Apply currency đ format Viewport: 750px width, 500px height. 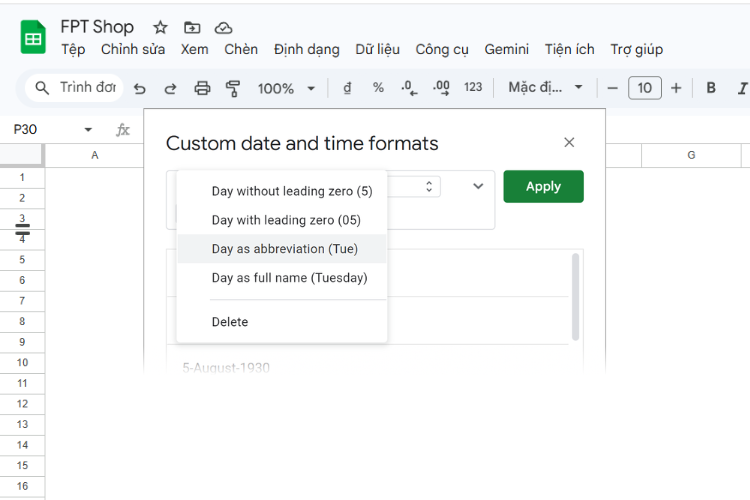click(x=347, y=88)
